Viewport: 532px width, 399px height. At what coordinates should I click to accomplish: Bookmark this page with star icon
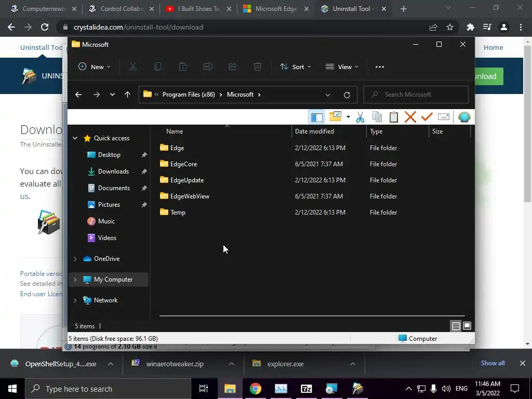click(x=450, y=27)
